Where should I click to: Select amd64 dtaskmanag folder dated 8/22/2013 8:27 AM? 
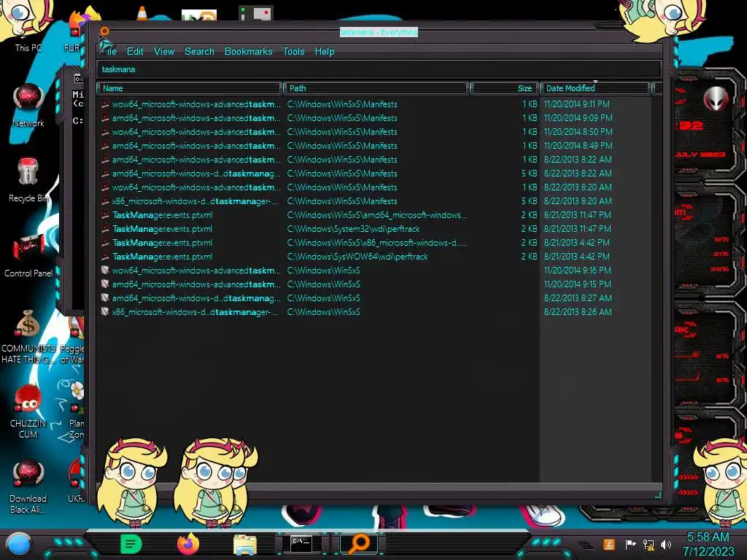point(196,298)
